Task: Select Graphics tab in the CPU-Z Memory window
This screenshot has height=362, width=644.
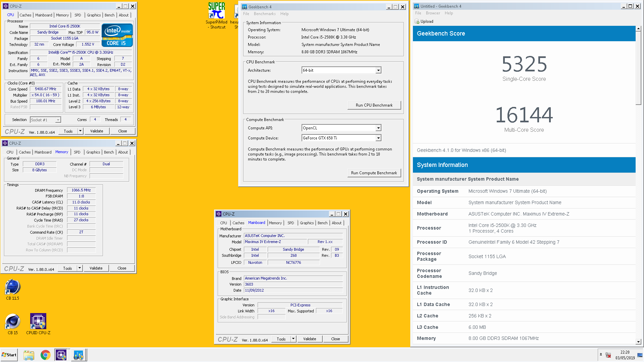Action: [x=93, y=152]
